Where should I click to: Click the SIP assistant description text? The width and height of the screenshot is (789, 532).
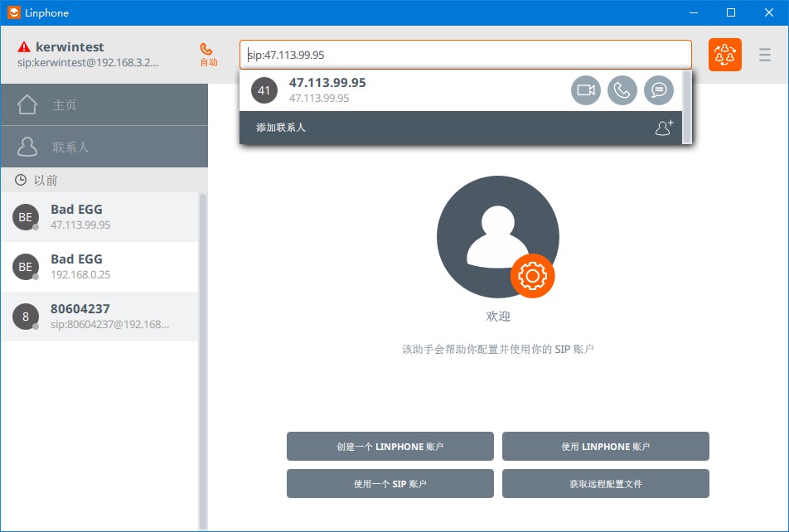(x=498, y=349)
